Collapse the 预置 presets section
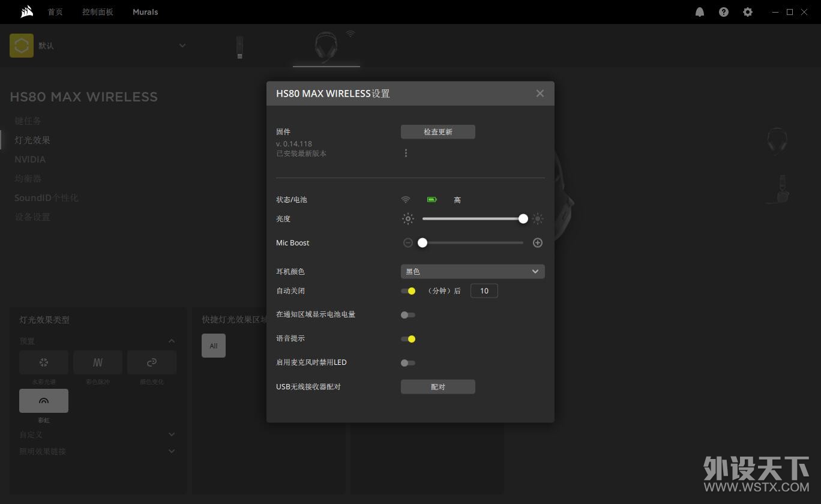The image size is (821, 504). click(172, 341)
